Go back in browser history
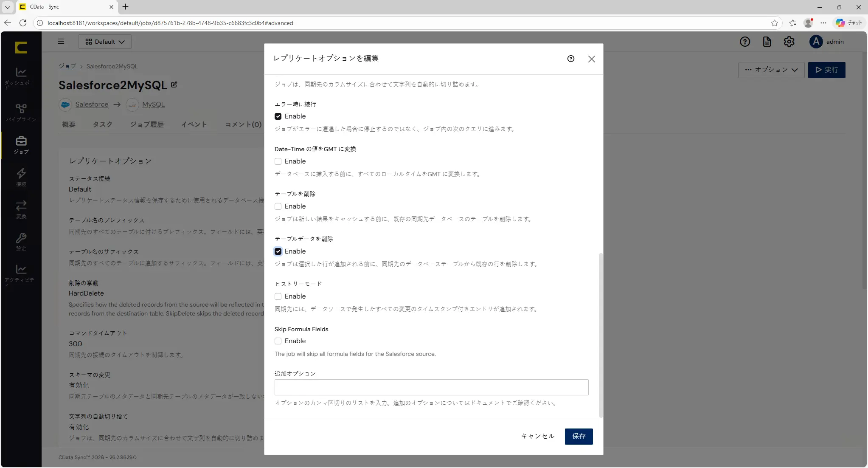The image size is (868, 468). click(x=8, y=23)
